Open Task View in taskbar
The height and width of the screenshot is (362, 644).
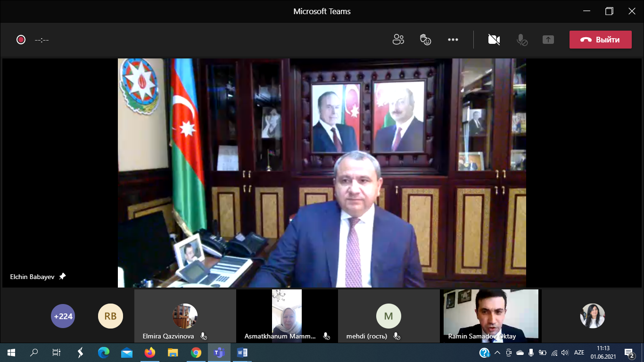click(57, 353)
